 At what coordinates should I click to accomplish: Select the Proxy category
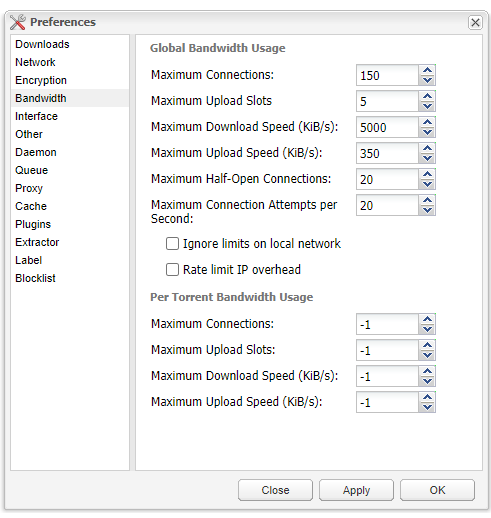click(x=70, y=188)
